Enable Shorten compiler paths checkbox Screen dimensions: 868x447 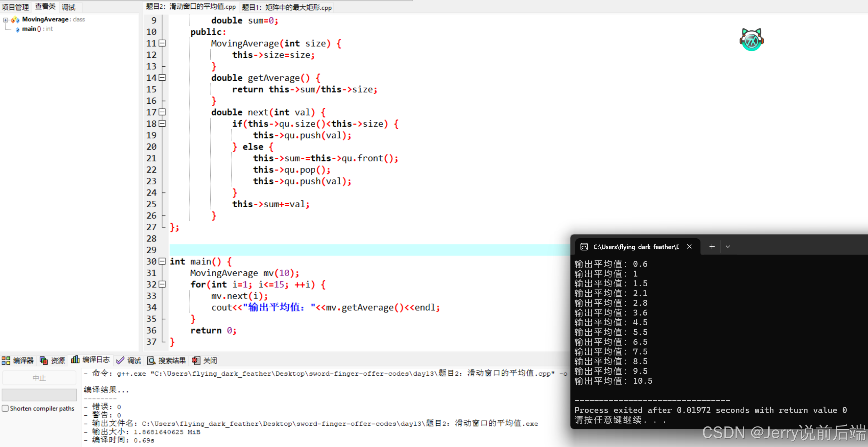(5, 408)
